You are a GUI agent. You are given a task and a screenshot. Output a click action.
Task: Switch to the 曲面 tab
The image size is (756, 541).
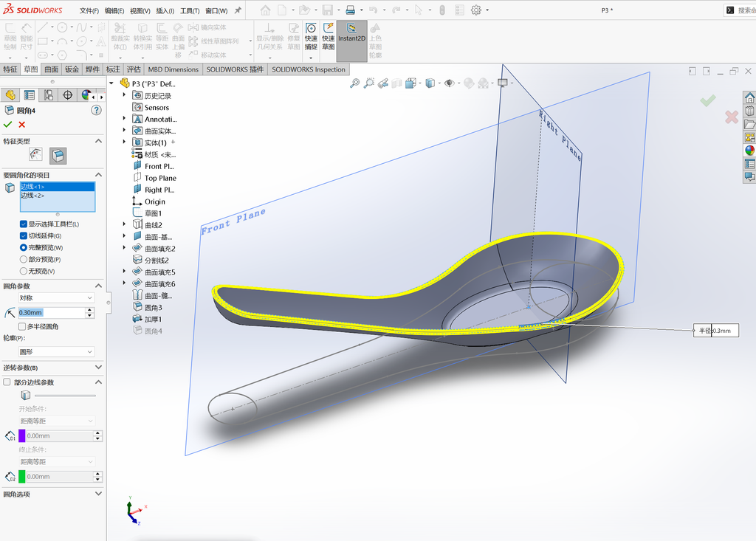point(52,69)
